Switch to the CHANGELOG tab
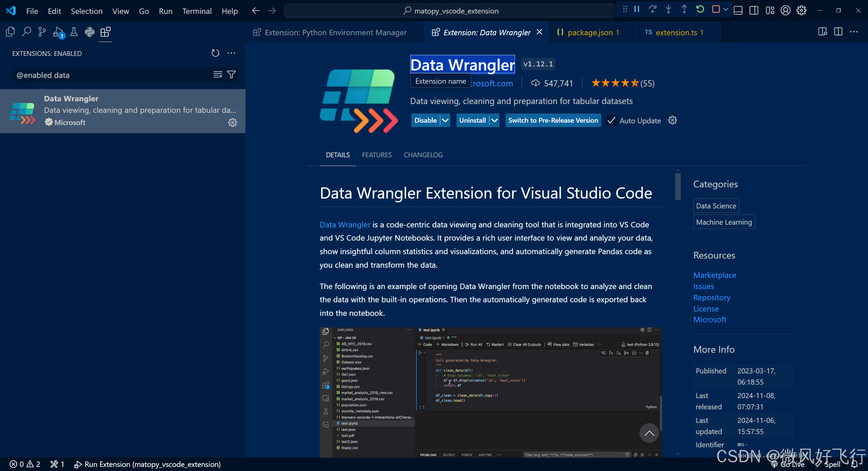 click(x=423, y=155)
